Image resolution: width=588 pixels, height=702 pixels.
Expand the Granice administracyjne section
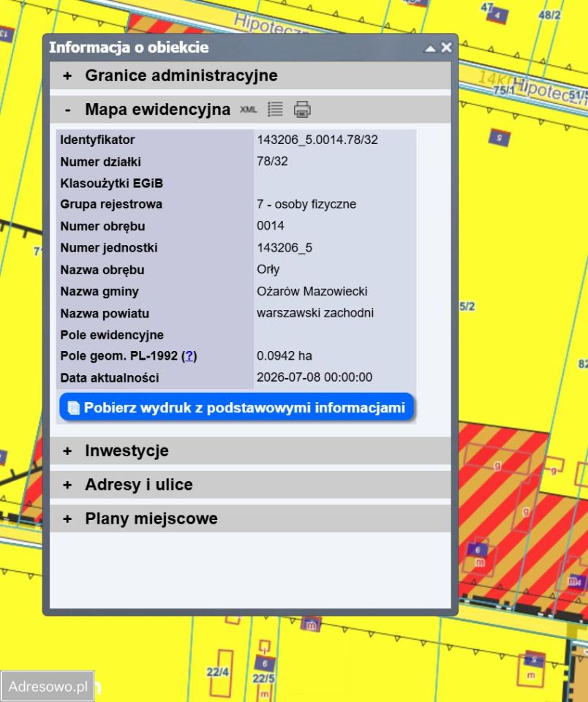(x=250, y=75)
